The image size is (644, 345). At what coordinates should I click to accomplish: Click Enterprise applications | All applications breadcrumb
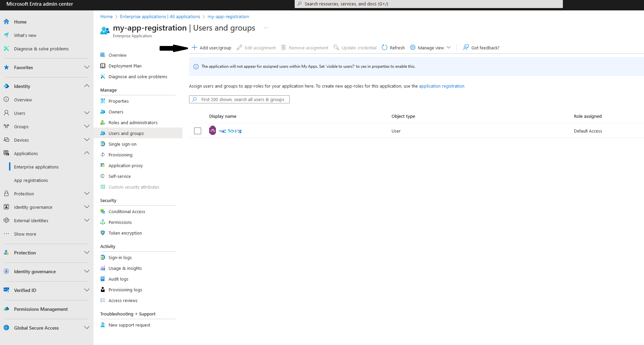pyautogui.click(x=160, y=16)
